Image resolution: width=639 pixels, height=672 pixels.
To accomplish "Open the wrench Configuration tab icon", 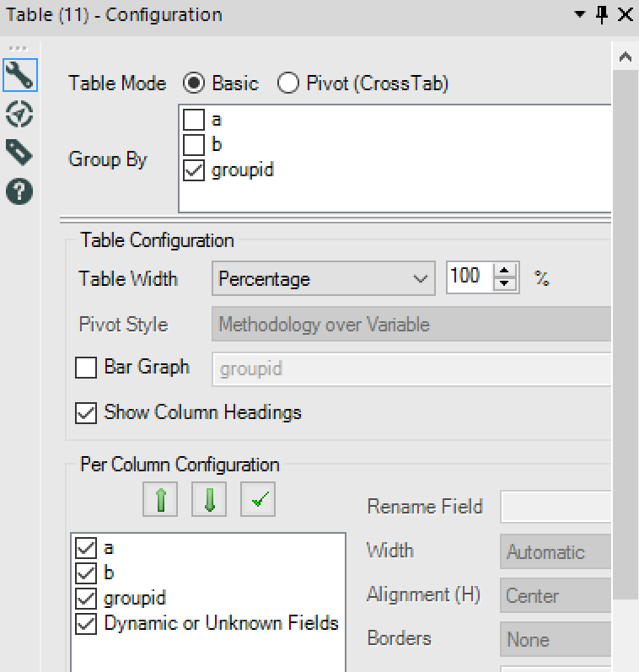I will pos(19,75).
